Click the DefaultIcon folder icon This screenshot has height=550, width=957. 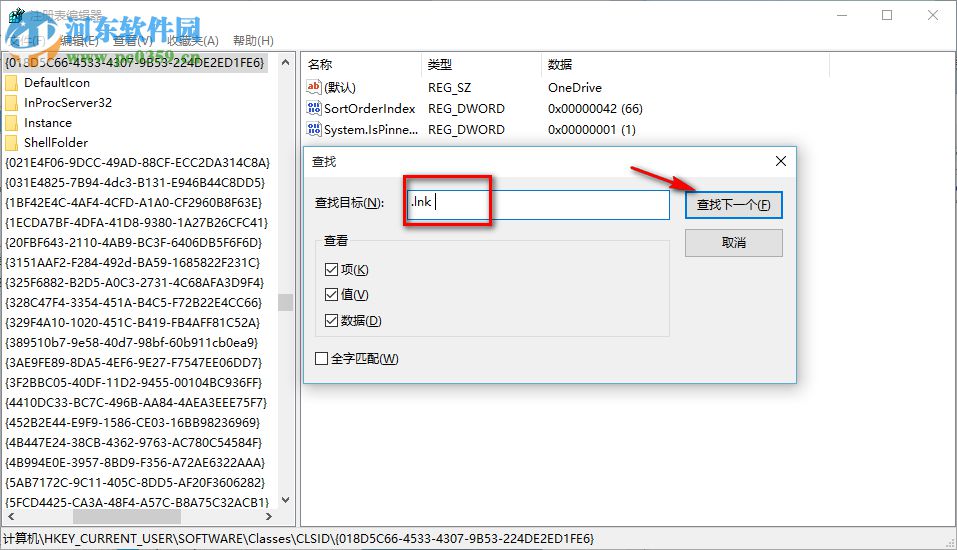coord(11,83)
